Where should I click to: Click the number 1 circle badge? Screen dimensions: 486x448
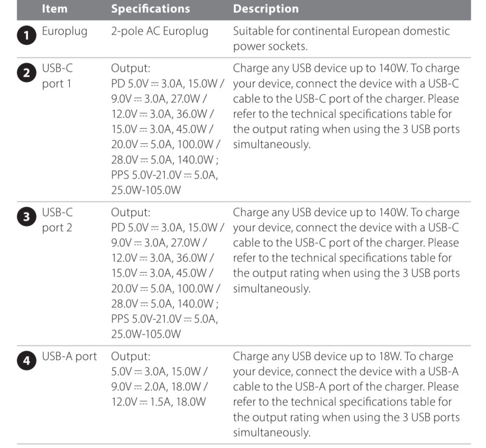(x=26, y=36)
